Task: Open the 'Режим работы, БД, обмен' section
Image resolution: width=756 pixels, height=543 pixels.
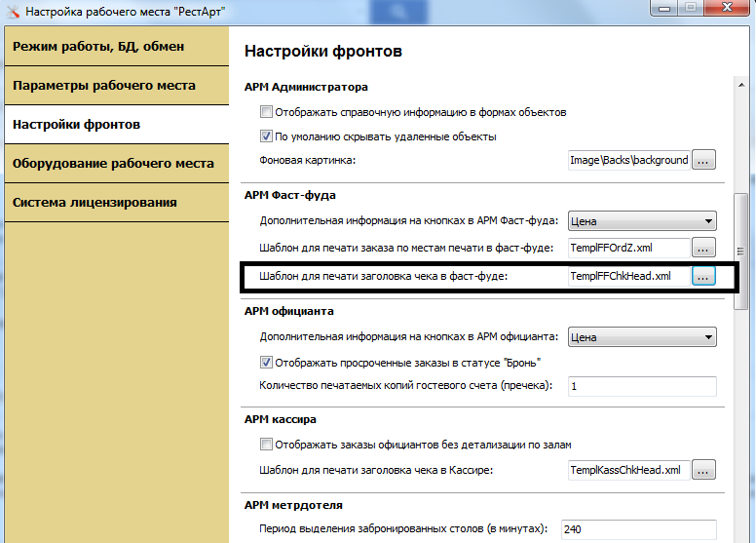Action: click(116, 47)
